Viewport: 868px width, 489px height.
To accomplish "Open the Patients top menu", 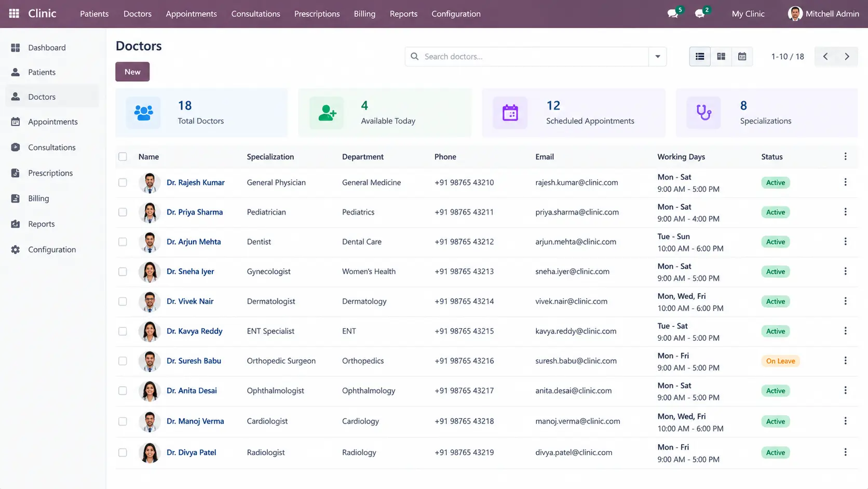I will point(94,14).
